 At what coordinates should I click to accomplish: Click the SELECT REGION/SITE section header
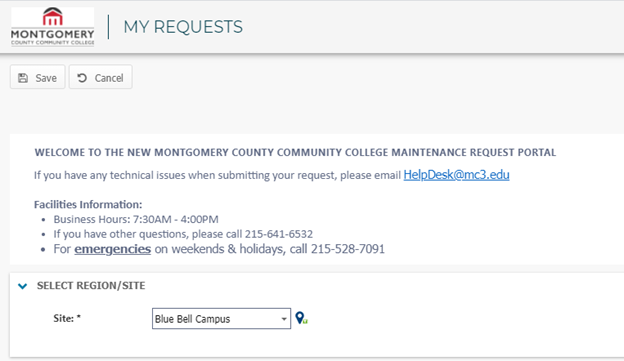point(91,286)
